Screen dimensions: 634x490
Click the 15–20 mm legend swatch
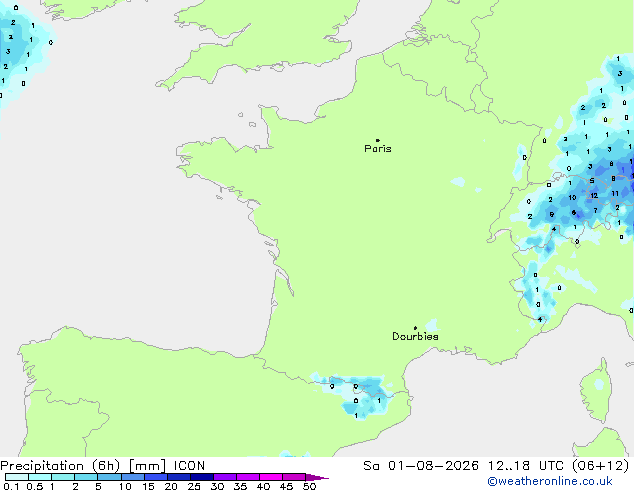pos(155,477)
